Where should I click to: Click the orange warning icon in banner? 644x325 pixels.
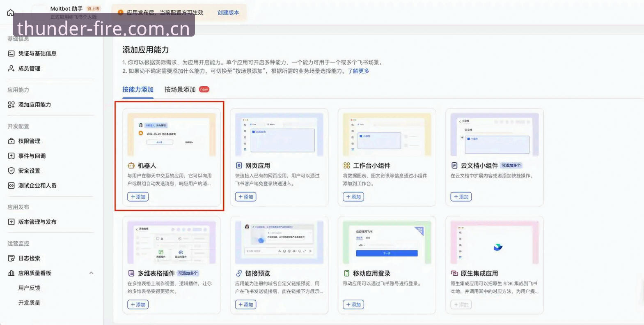(x=121, y=12)
